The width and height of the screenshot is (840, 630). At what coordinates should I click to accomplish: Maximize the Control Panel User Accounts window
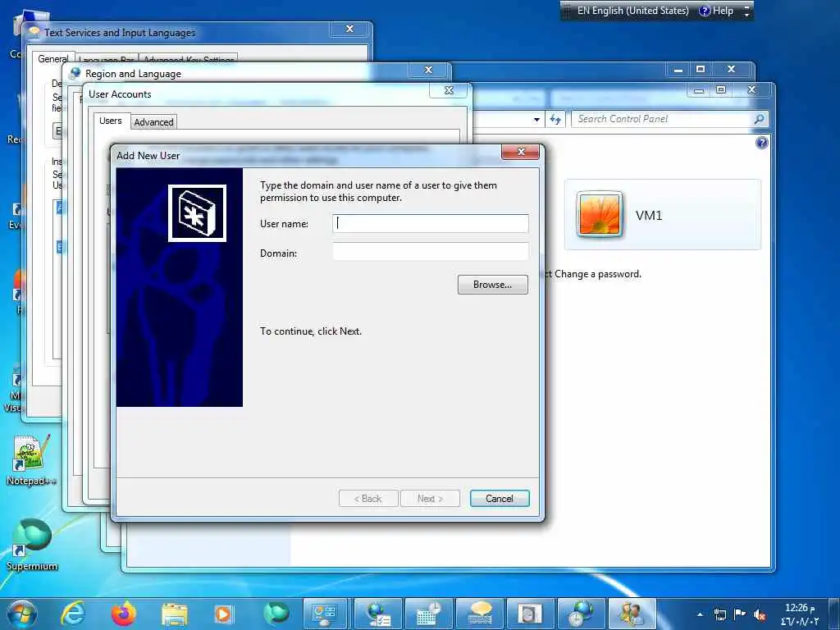pyautogui.click(x=720, y=90)
